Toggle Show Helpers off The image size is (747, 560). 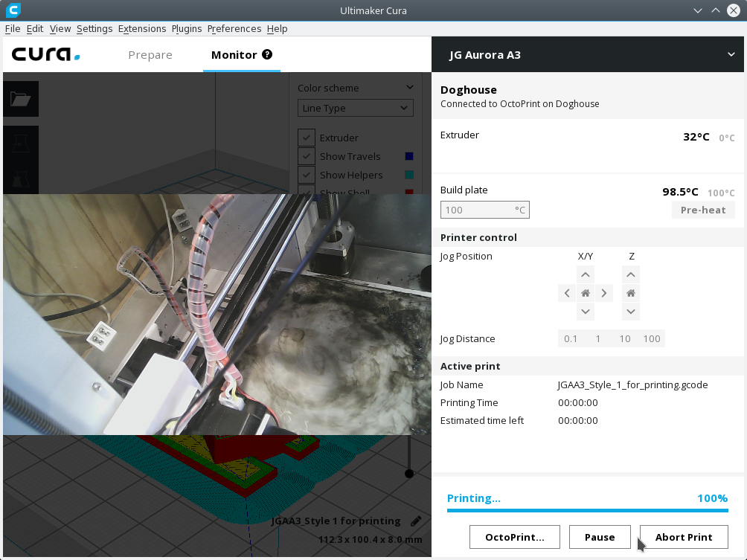[x=306, y=175]
